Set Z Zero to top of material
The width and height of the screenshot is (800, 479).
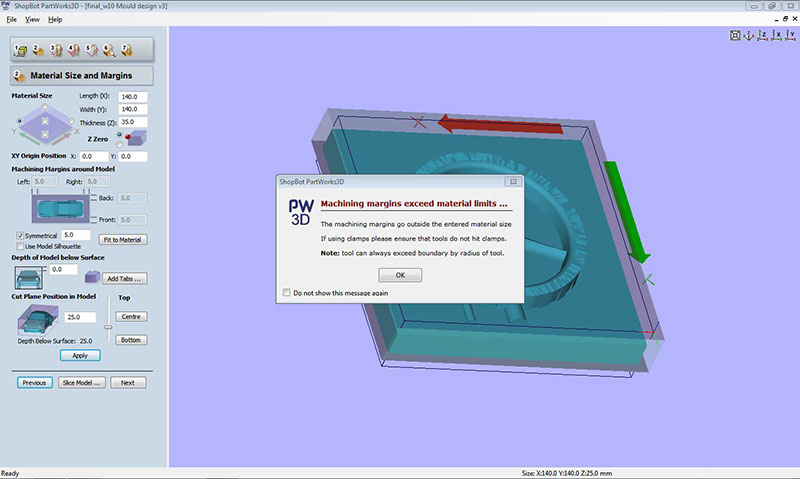pyautogui.click(x=119, y=135)
